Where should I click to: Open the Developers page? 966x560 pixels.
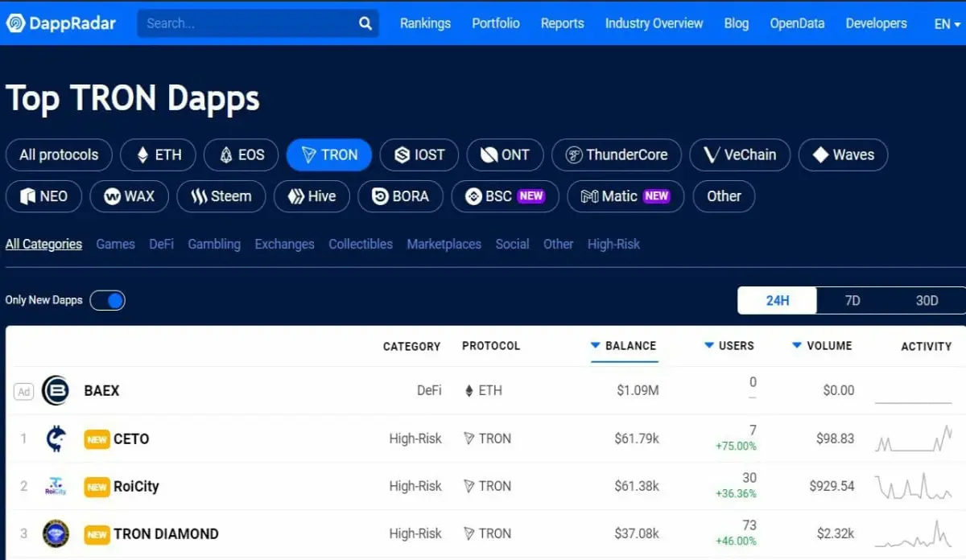877,23
